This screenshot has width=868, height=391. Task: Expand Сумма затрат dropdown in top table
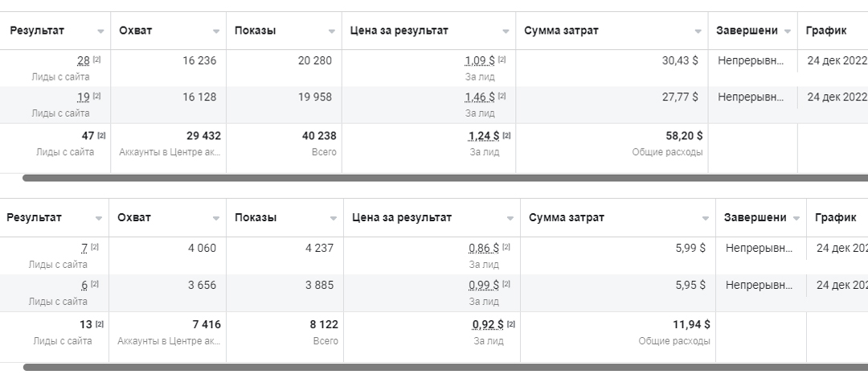pyautogui.click(x=698, y=31)
